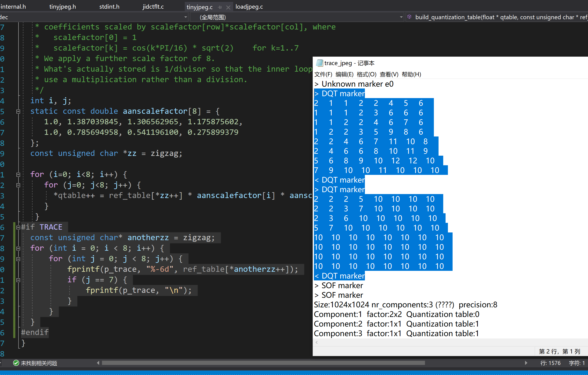Click the green no-issues checkmark icon
This screenshot has height=375, width=588.
16,363
